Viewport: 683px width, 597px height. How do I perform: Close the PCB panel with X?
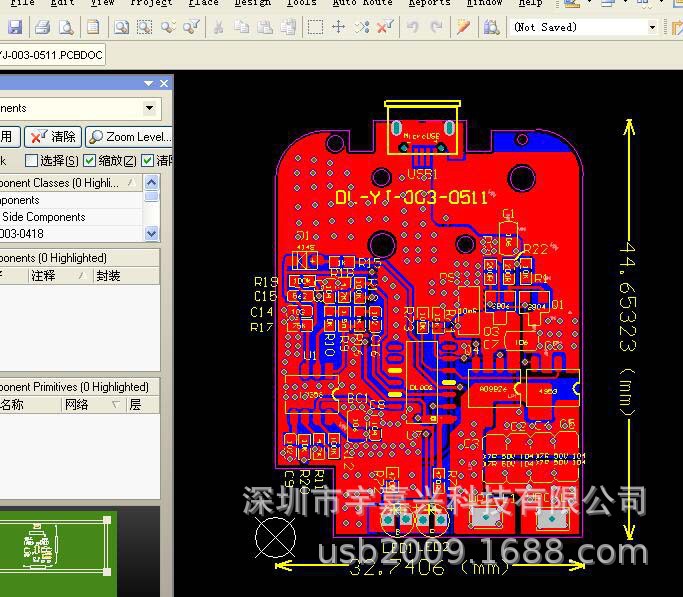click(164, 83)
